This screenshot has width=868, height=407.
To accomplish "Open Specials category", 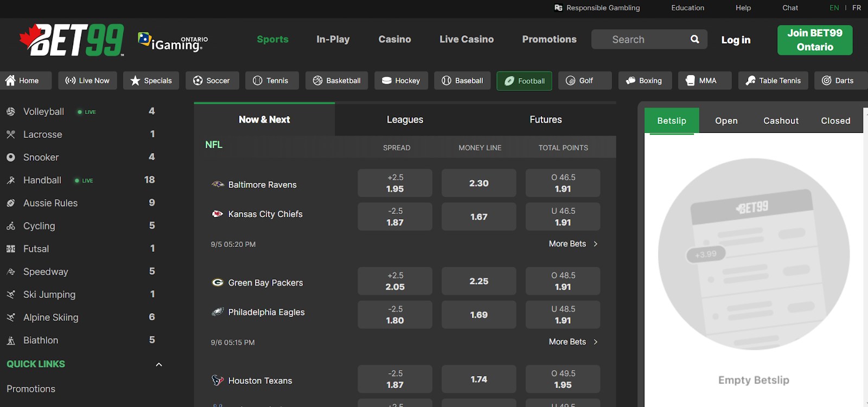I will [151, 80].
